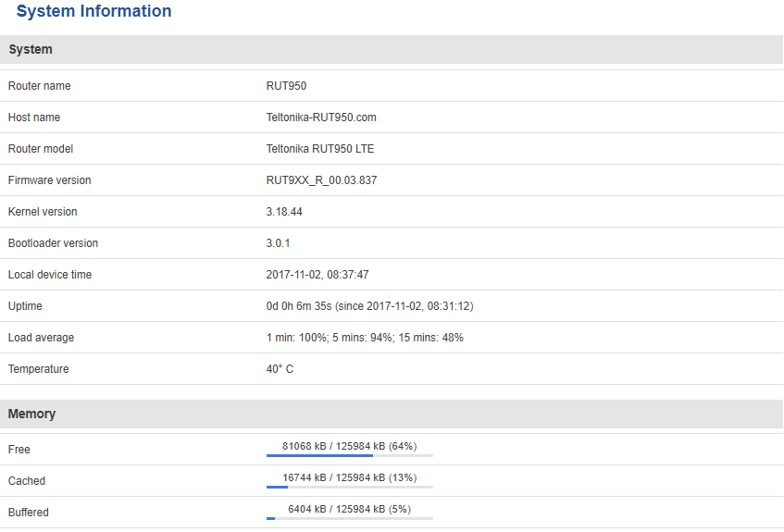Click the bootloader version value 3.0.1

point(279,243)
